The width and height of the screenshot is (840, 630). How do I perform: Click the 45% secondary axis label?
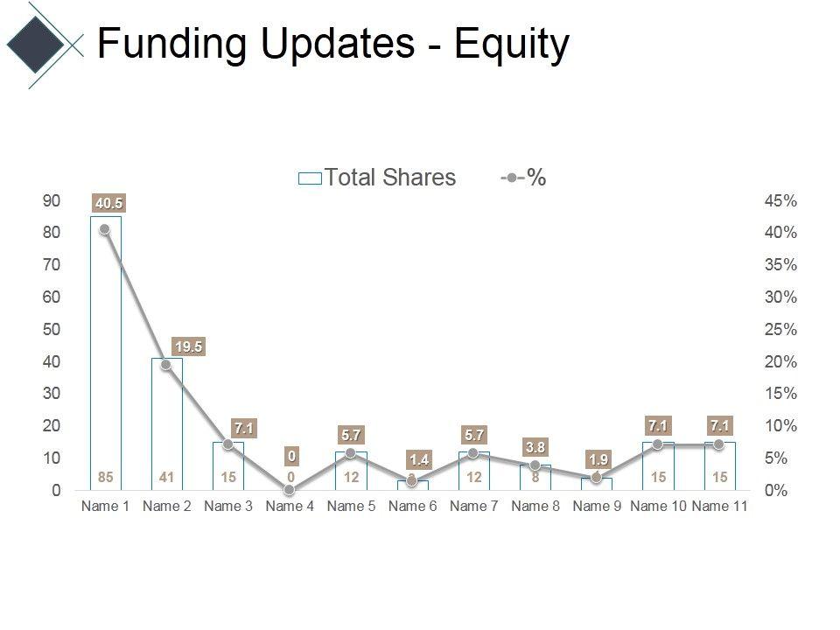point(780,201)
